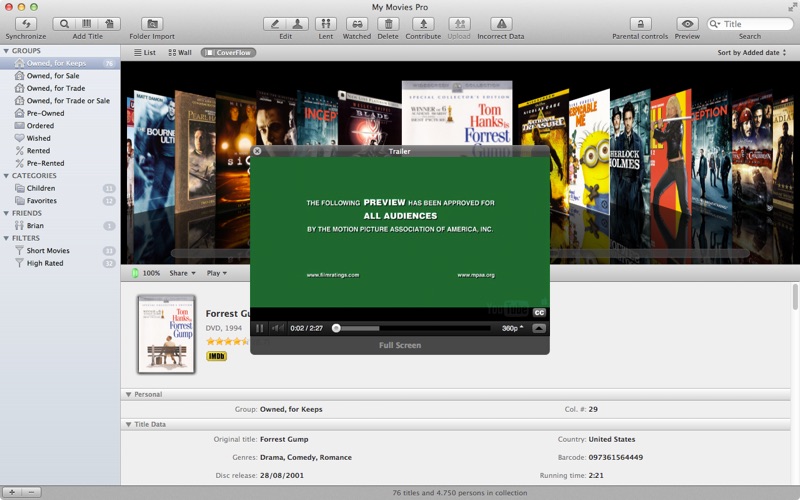Collapse the FRIENDS section
800x500 pixels.
coord(6,213)
